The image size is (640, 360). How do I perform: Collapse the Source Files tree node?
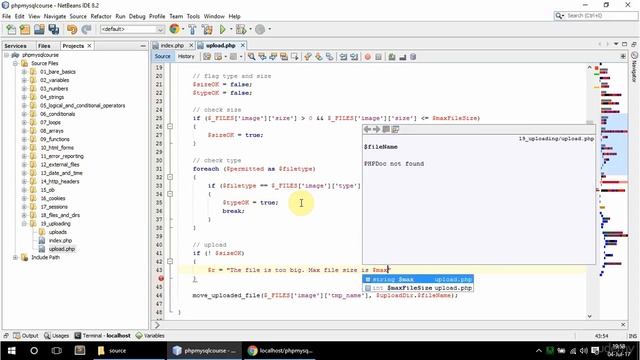click(16, 63)
